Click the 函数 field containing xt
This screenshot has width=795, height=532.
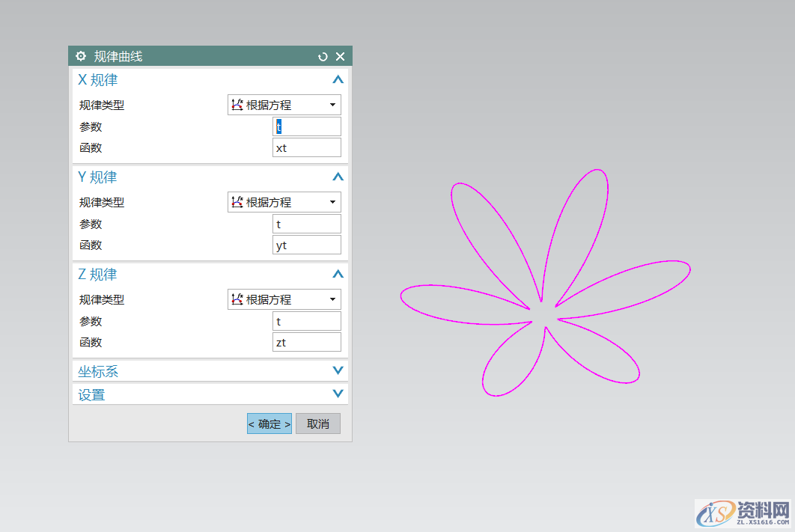pyautogui.click(x=307, y=147)
